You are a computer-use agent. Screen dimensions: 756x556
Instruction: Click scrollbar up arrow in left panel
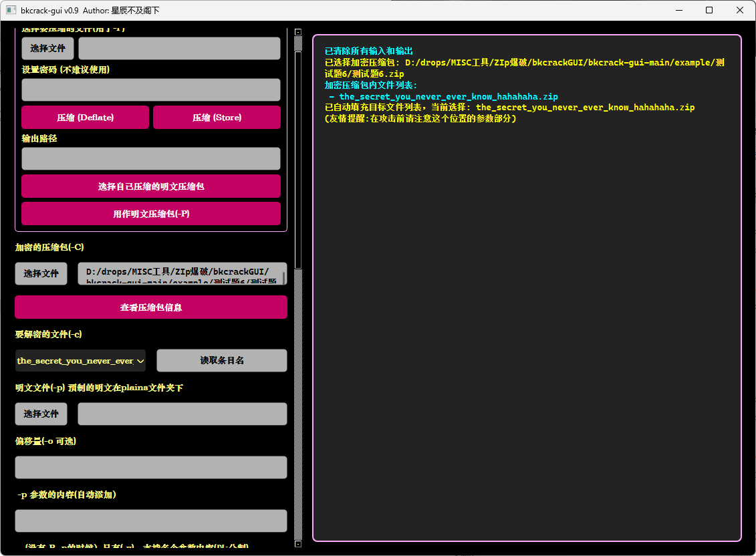(x=298, y=32)
